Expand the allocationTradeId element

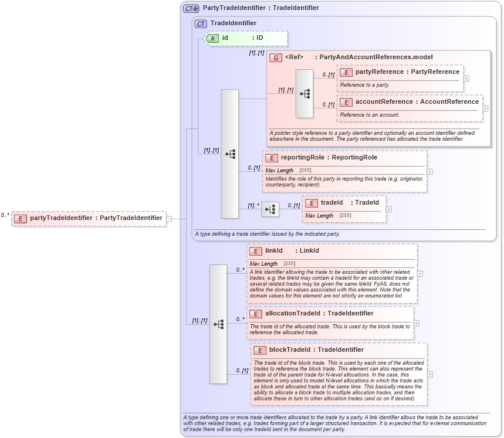(416, 323)
